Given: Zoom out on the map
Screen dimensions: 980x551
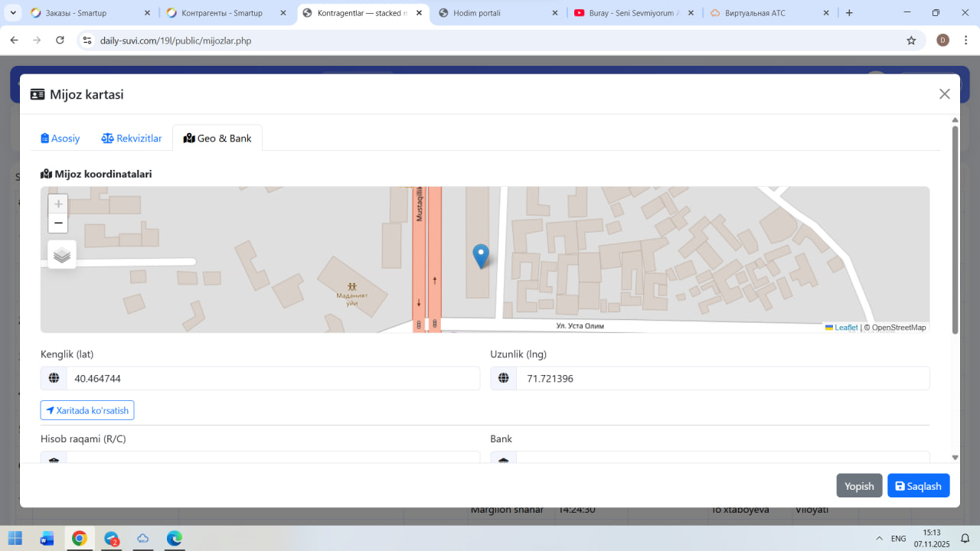Looking at the screenshot, I should [x=58, y=223].
